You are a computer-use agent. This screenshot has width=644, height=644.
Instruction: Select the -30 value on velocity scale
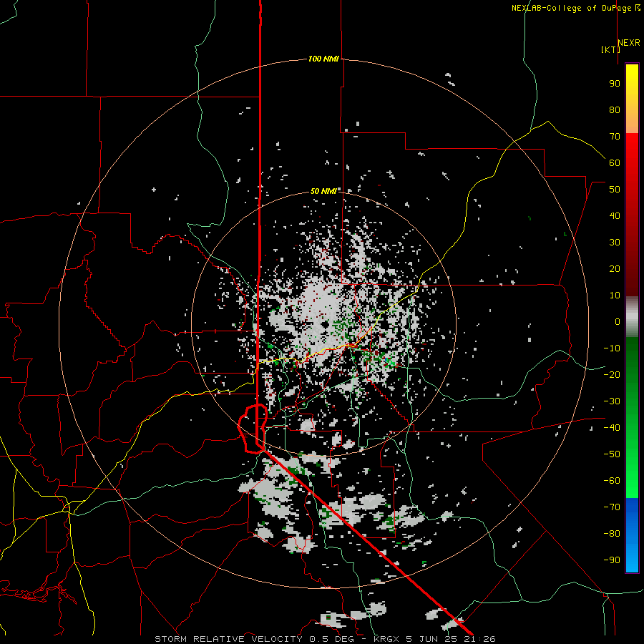(612, 401)
